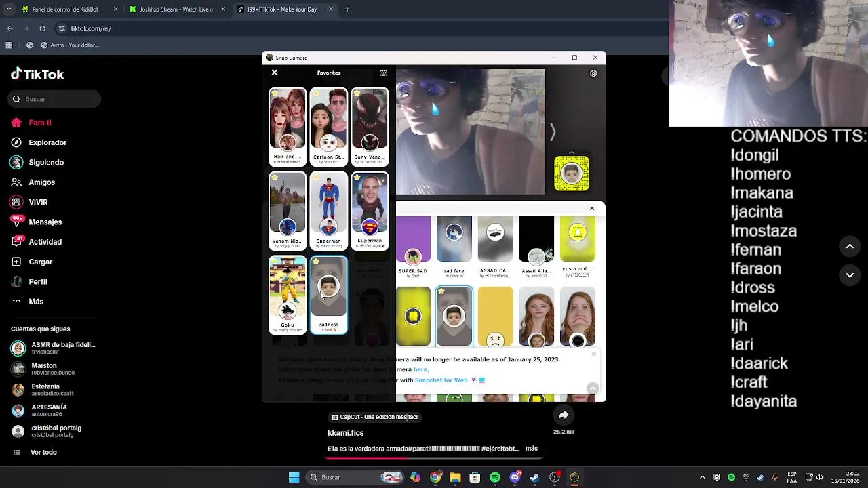
Task: Switch to Joshhxd Stream browser tab
Action: click(176, 9)
